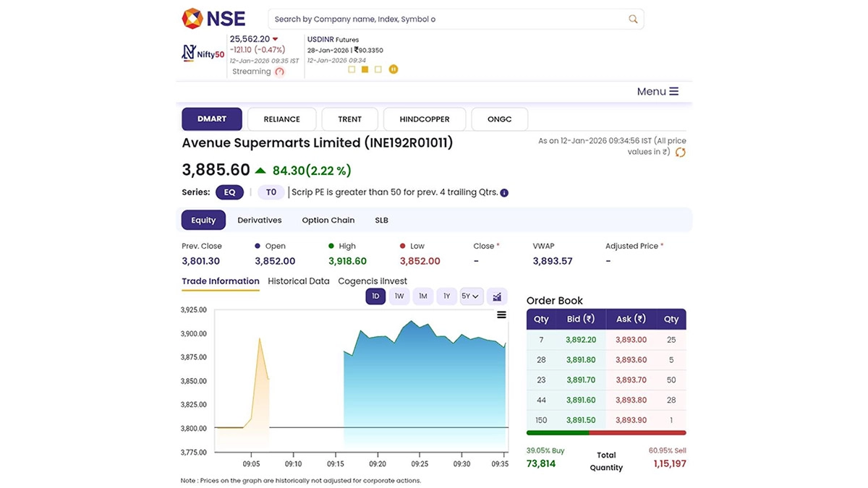Switch series to T0

tap(271, 192)
